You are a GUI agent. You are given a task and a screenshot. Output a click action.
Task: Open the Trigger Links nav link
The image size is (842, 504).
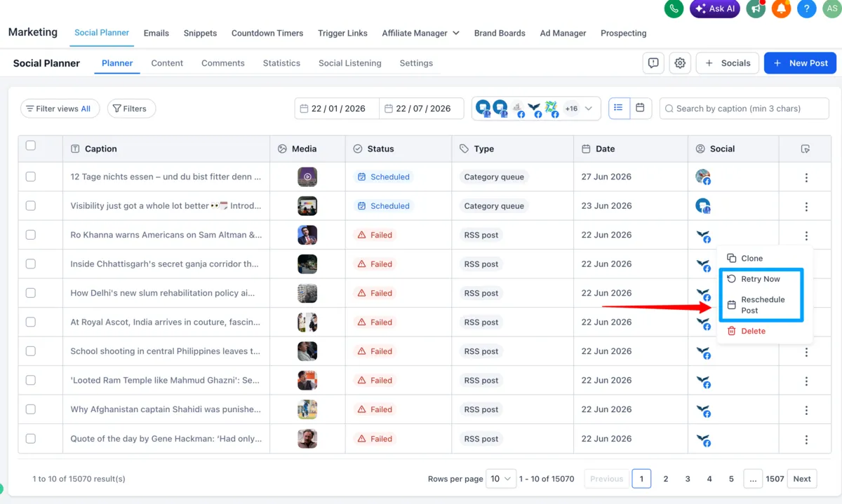342,33
